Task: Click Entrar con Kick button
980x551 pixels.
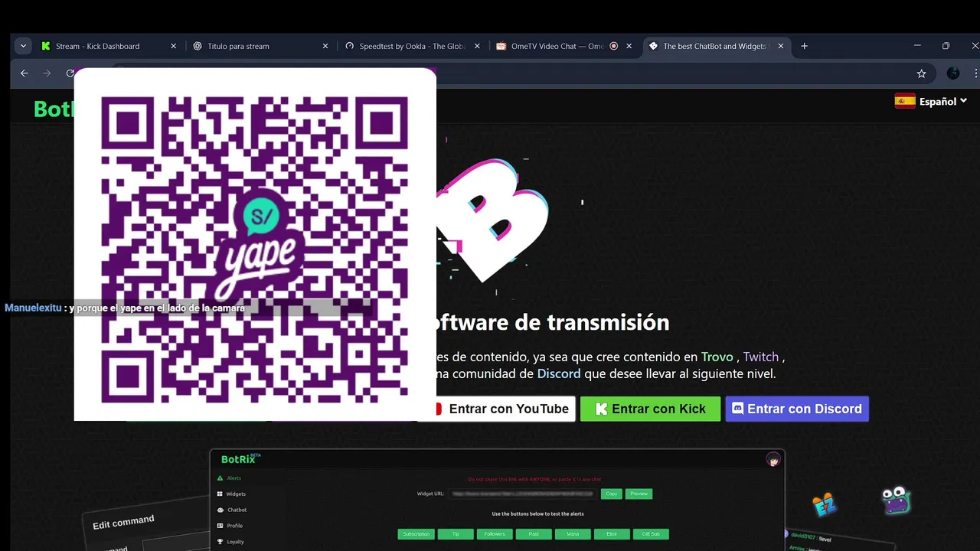Action: [x=650, y=409]
